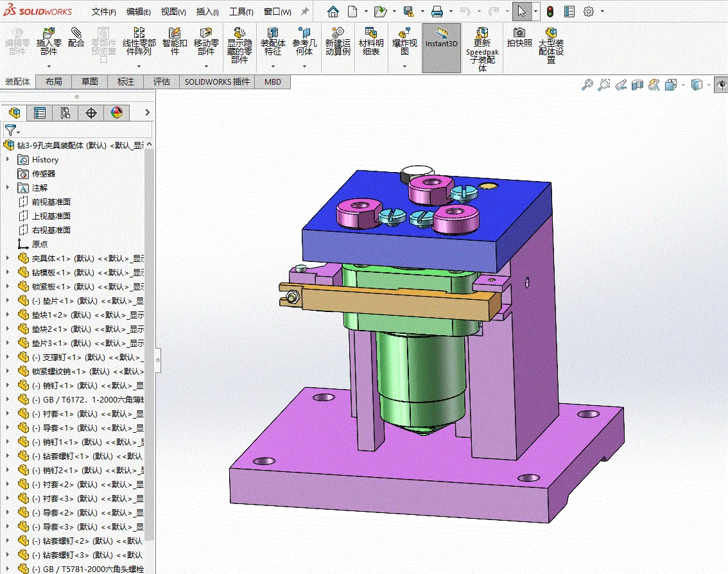
Task: Open the PropertyManager tab in left panel
Action: [40, 113]
